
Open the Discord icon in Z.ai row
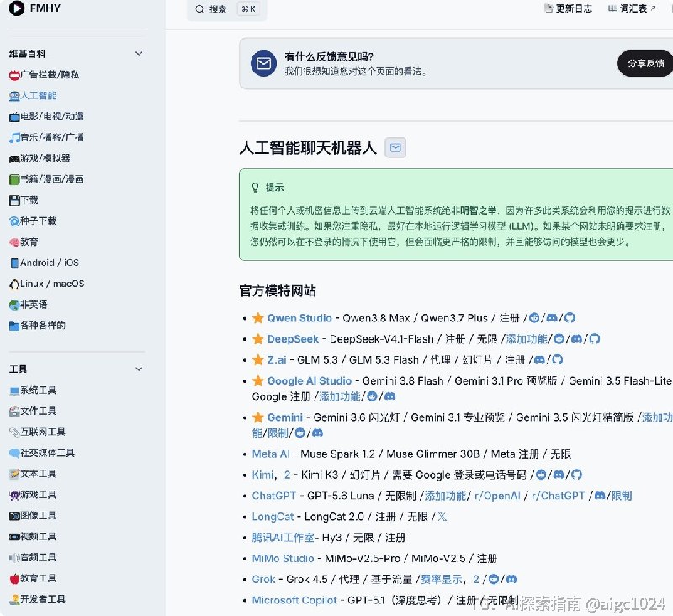click(x=539, y=359)
